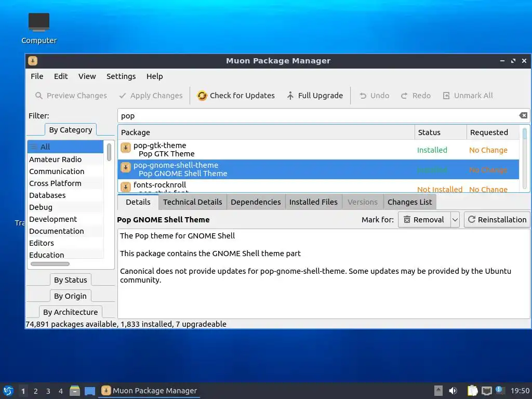Select the Development category
Screen dimensions: 532x399
(65, 219)
